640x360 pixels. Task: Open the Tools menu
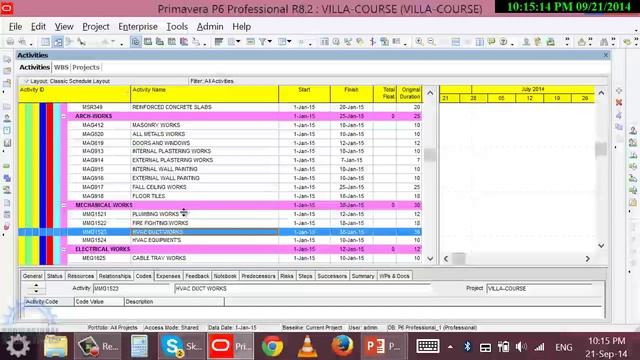[177, 27]
